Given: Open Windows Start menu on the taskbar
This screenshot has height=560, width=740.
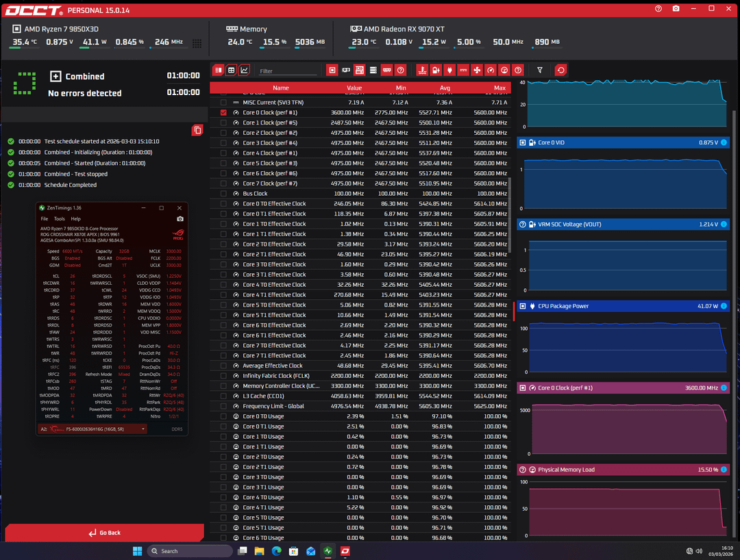Looking at the screenshot, I should tap(137, 551).
